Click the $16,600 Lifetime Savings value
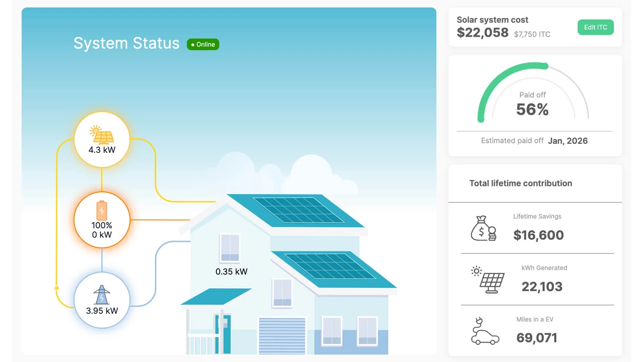Image resolution: width=644 pixels, height=362 pixels. click(538, 235)
